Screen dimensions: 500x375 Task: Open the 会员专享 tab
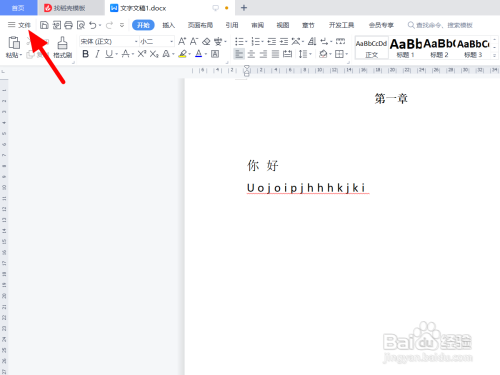click(x=381, y=25)
